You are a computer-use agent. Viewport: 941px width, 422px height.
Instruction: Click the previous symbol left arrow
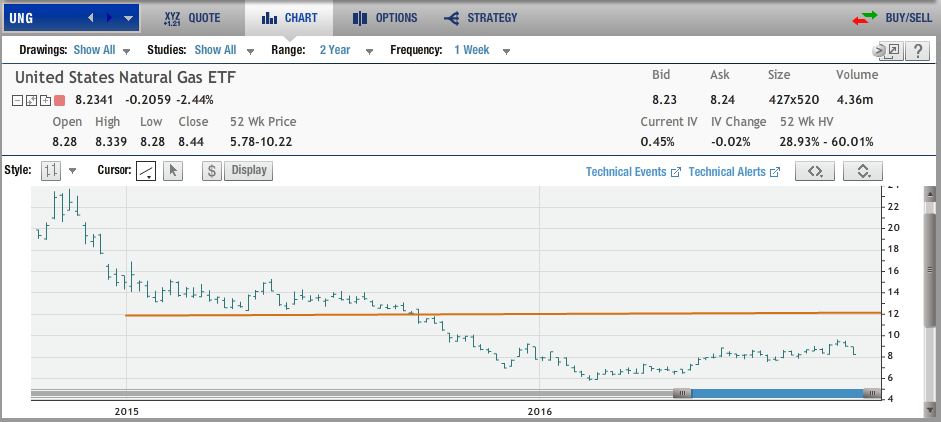coord(91,18)
